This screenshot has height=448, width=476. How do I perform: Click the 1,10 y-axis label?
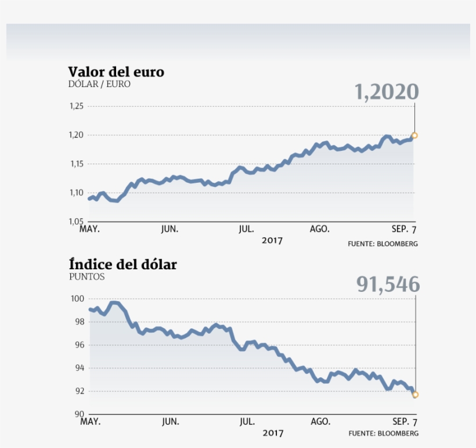77,193
